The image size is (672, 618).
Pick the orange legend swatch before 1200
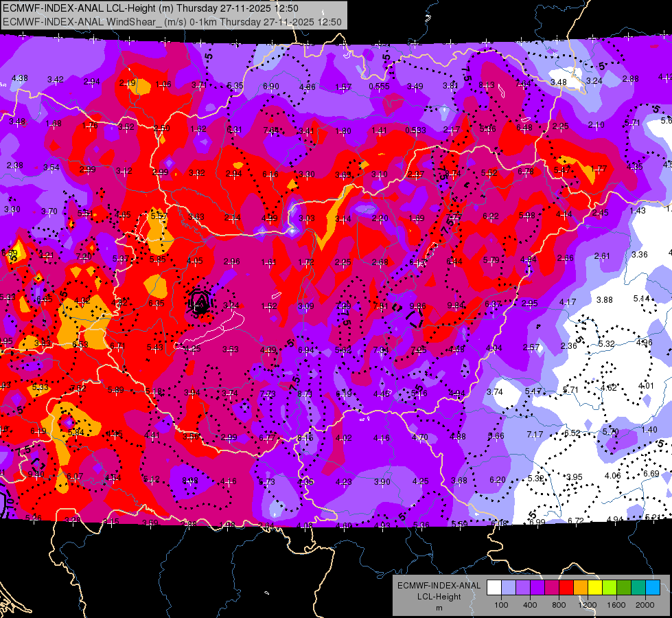581,587
